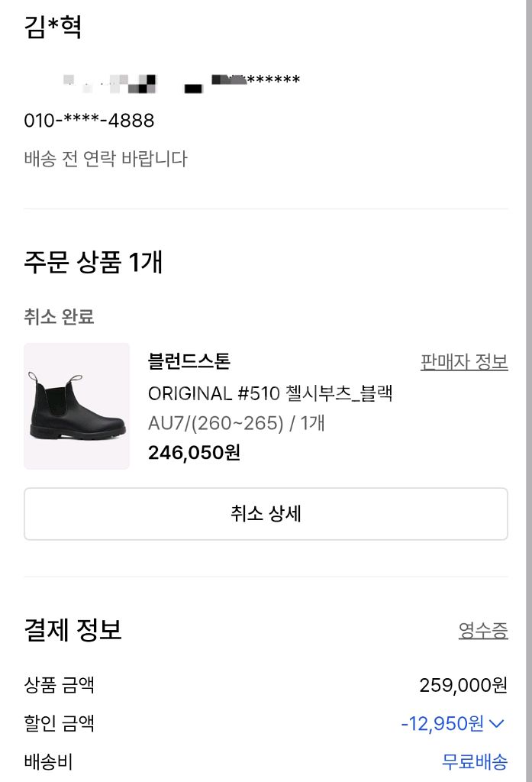Tap the black Chelsea boots thumbnail
532x782 pixels.
(x=76, y=406)
